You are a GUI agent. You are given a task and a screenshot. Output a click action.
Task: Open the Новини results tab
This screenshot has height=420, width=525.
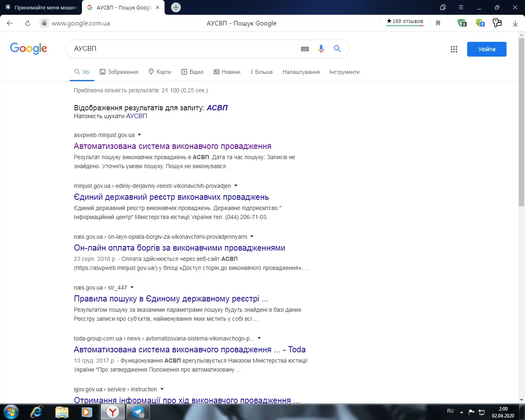pyautogui.click(x=227, y=72)
